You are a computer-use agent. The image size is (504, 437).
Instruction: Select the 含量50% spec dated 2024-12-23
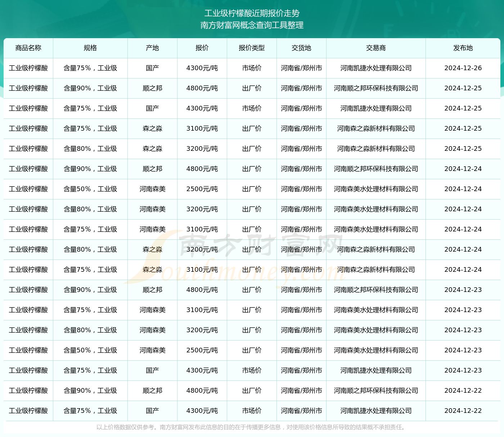coord(90,350)
